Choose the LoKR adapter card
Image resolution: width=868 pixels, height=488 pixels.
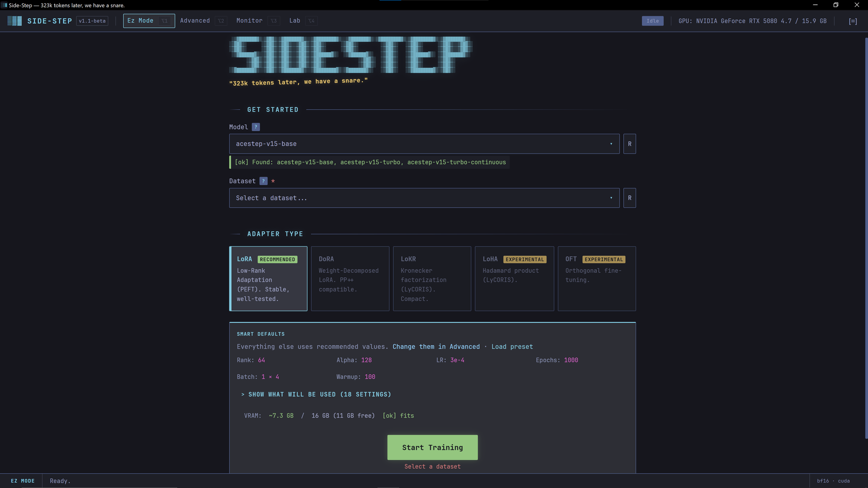pos(432,279)
